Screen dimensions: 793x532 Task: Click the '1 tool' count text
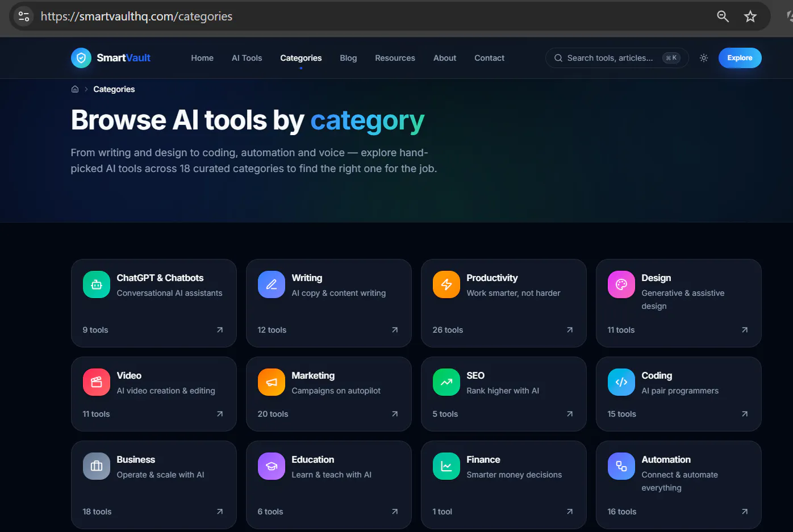tap(442, 512)
